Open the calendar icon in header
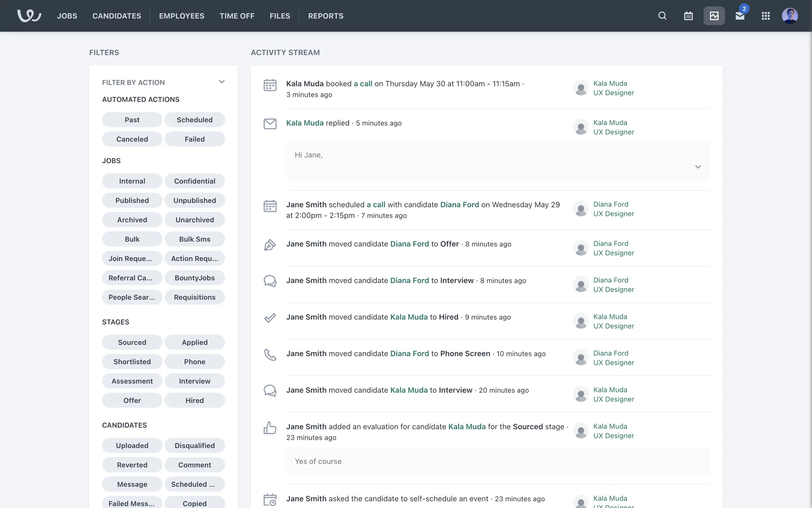 click(688, 16)
